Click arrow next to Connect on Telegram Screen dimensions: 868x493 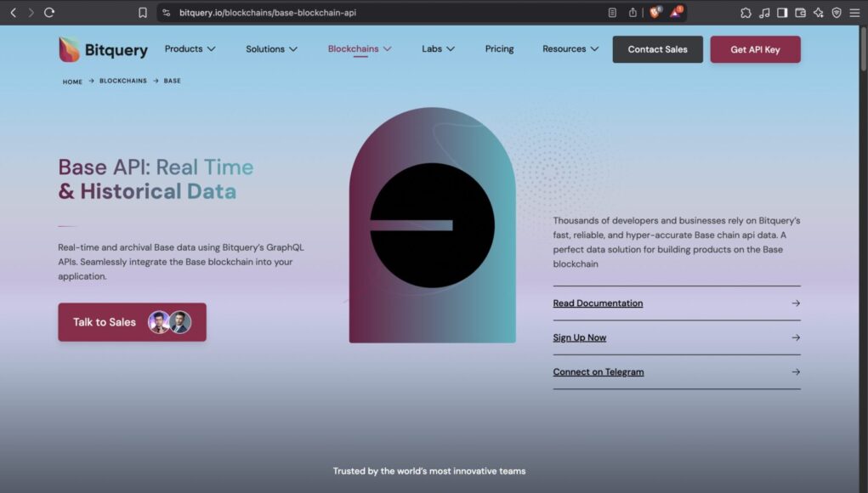pos(796,371)
